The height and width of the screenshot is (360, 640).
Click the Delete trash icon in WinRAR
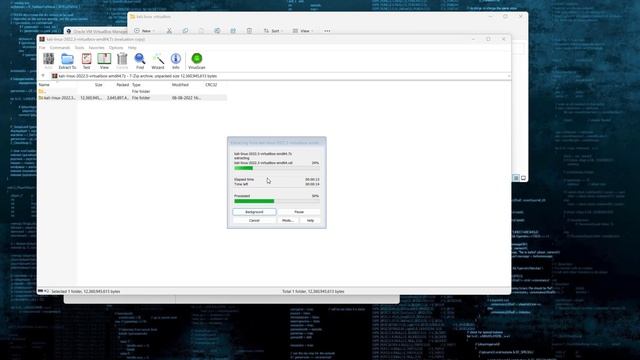click(x=122, y=61)
